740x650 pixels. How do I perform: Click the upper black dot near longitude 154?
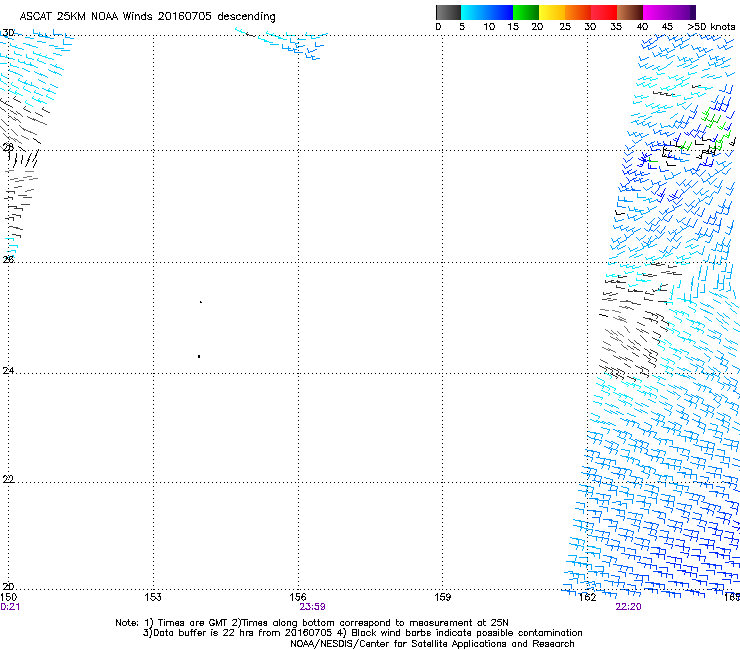pyautogui.click(x=201, y=302)
